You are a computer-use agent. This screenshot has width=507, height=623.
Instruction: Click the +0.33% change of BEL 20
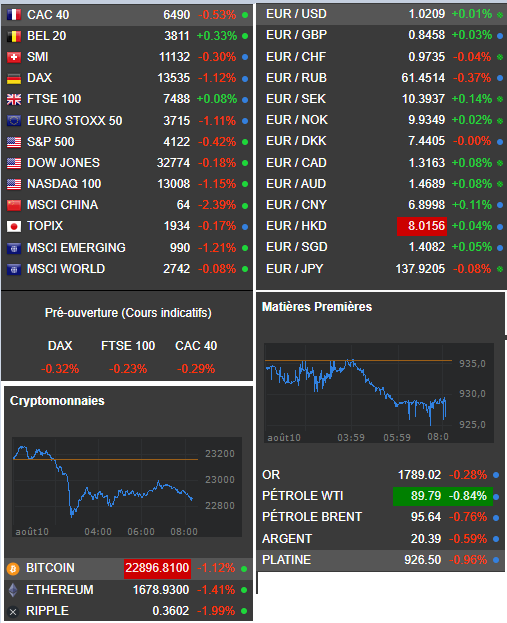tap(217, 36)
